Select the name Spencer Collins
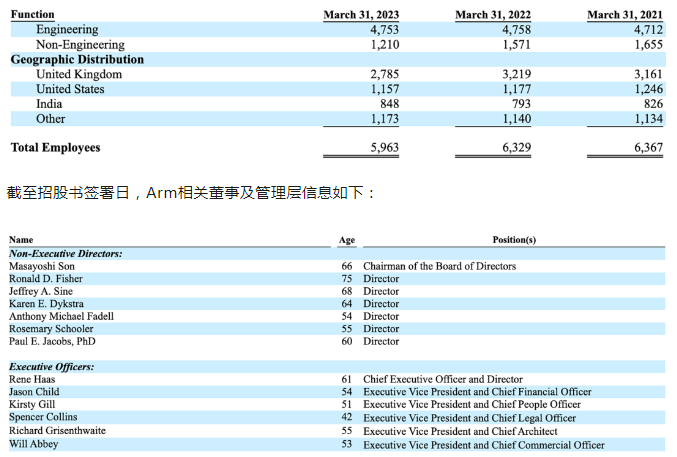Screen dimensions: 677x457 coord(43,417)
